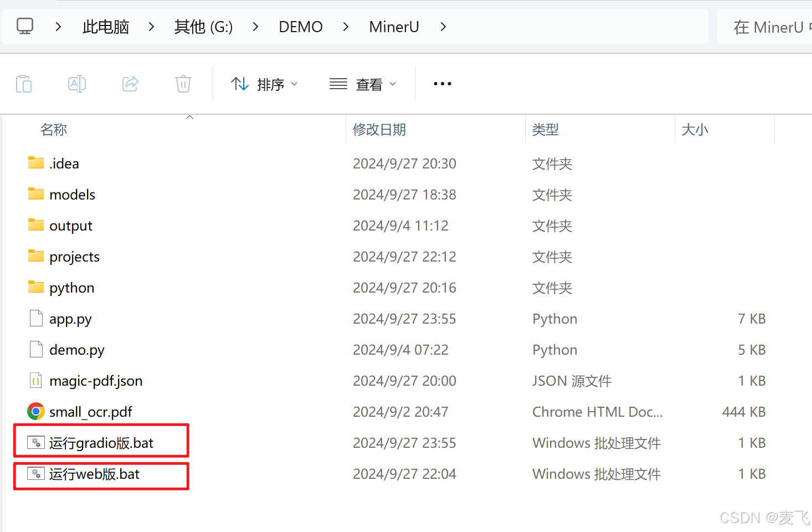
Task: Click the 5 KB size of demo.py
Action: pyautogui.click(x=752, y=350)
